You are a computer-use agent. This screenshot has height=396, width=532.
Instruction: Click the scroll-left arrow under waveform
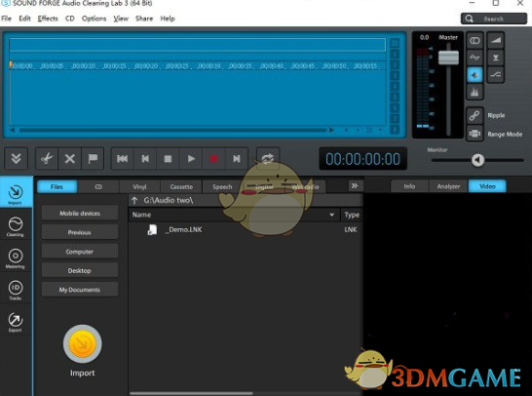(x=13, y=130)
